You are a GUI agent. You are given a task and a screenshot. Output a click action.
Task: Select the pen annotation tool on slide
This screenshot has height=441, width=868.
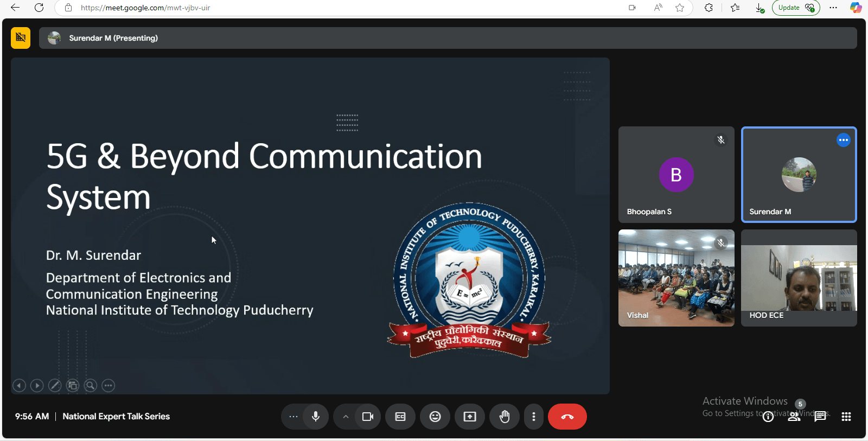[55, 386]
